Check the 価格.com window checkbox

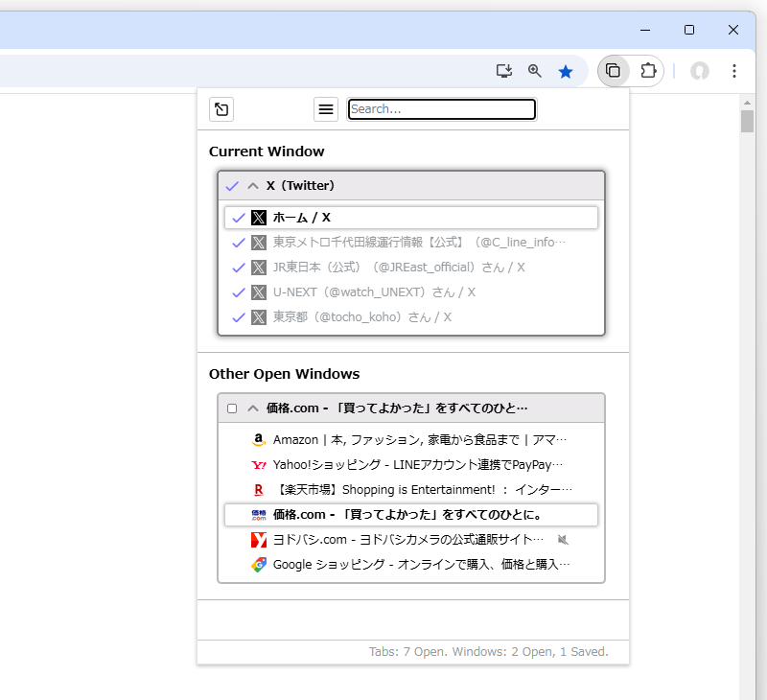point(232,408)
